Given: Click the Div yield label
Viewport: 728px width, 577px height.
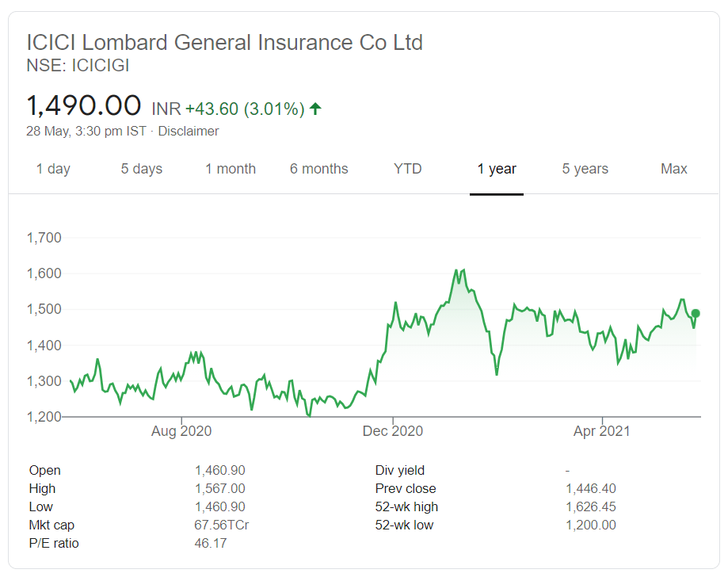Looking at the screenshot, I should click(x=400, y=470).
